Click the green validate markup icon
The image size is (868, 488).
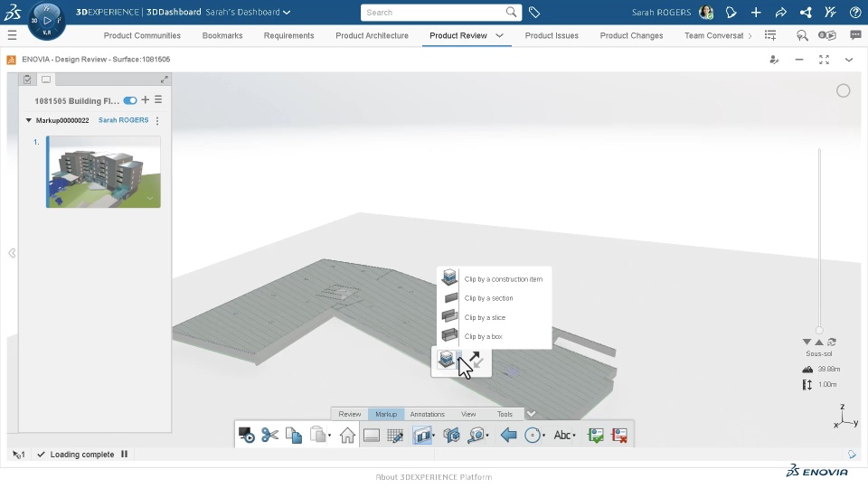(596, 436)
